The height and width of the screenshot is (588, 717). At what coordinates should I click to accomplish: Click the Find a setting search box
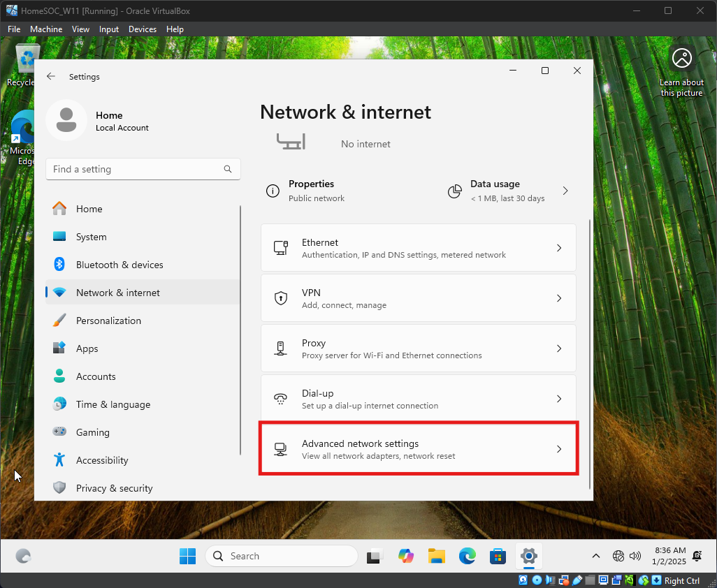(x=137, y=169)
